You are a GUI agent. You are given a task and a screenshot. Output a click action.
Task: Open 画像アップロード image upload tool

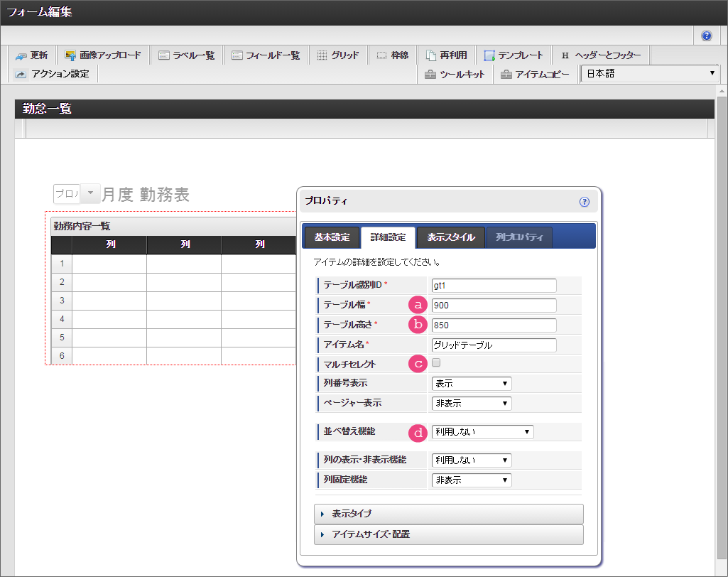(x=102, y=55)
